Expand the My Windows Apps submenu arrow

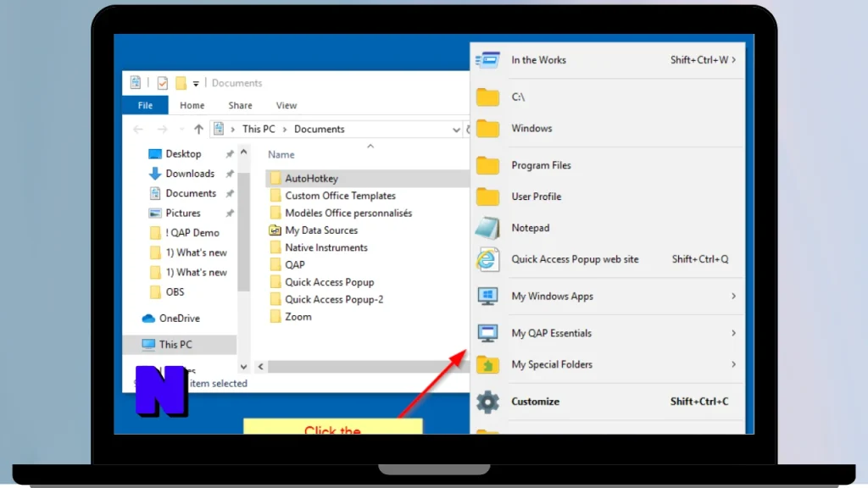coord(733,296)
